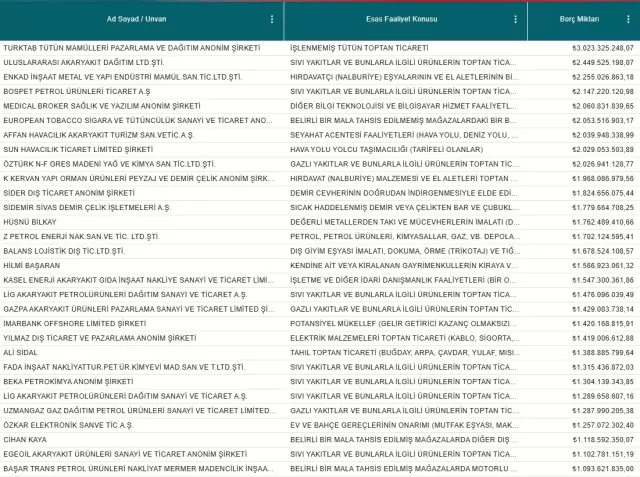Open the Borç Miktarı column options menu
This screenshot has width=640, height=477.
pos(627,19)
